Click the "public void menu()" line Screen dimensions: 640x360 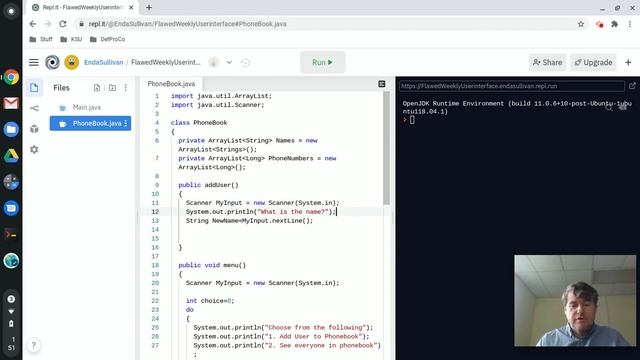click(212, 265)
